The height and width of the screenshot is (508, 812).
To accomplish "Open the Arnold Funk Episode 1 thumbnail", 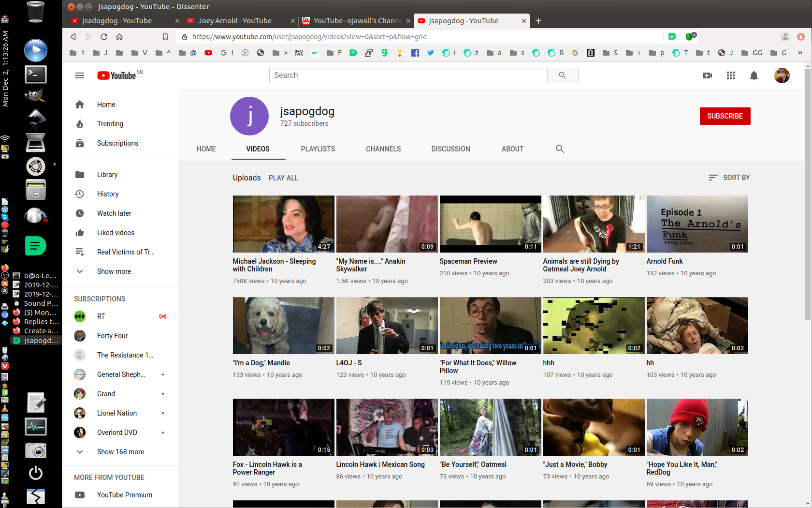I will [697, 224].
